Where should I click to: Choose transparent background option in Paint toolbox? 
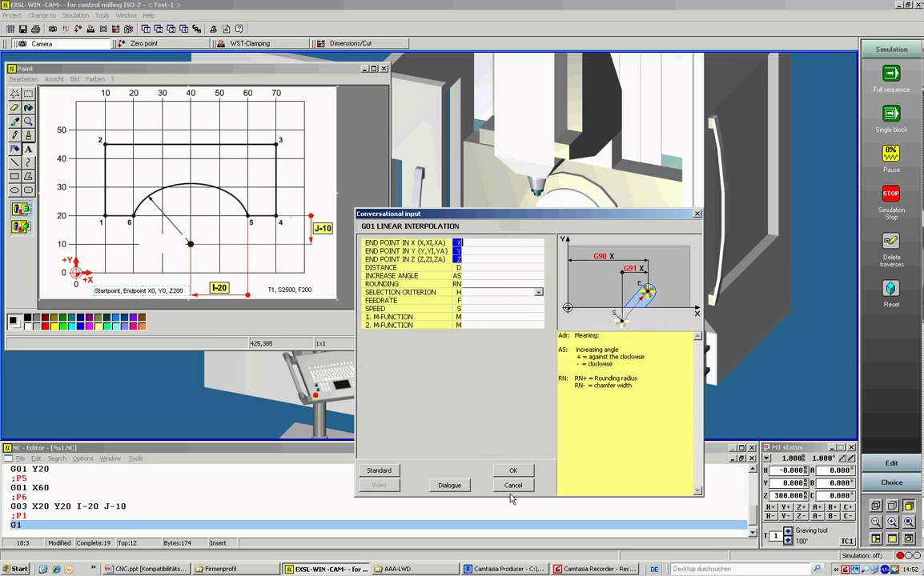[x=21, y=226]
